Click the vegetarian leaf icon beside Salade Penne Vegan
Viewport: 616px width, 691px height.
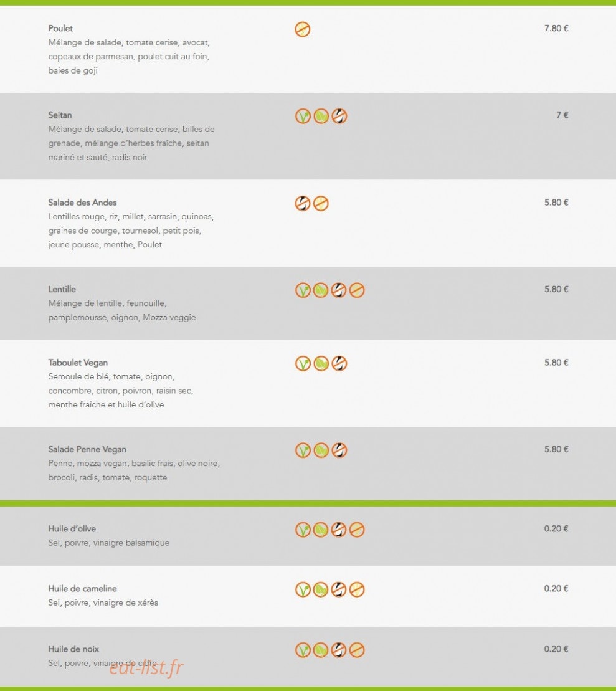(x=321, y=450)
